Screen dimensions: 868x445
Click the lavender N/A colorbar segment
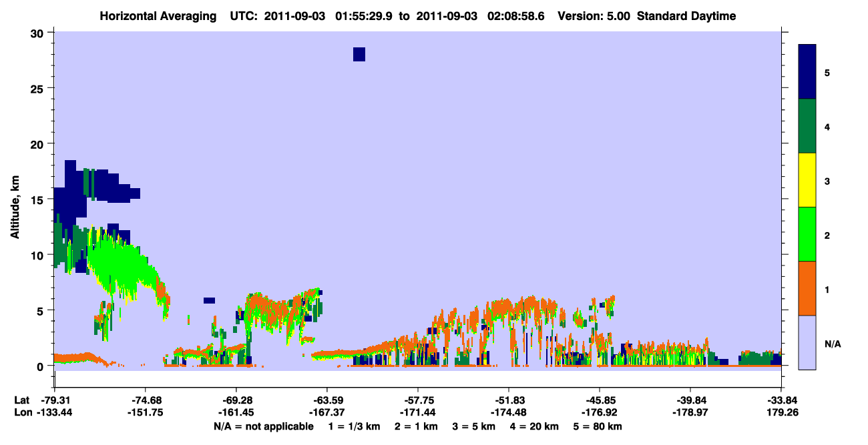(807, 342)
